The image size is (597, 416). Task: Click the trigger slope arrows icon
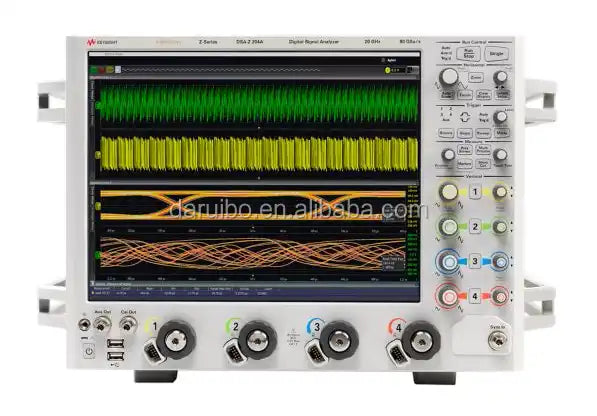465,117
